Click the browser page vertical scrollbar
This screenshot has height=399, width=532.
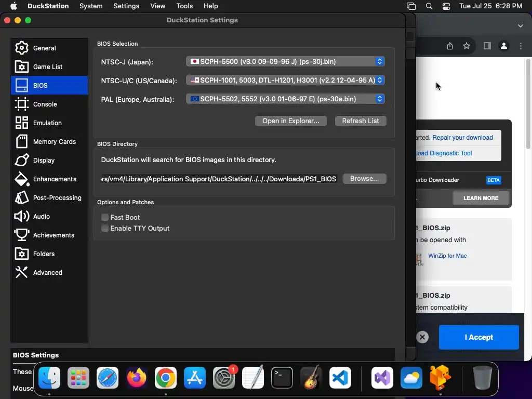pos(528,104)
